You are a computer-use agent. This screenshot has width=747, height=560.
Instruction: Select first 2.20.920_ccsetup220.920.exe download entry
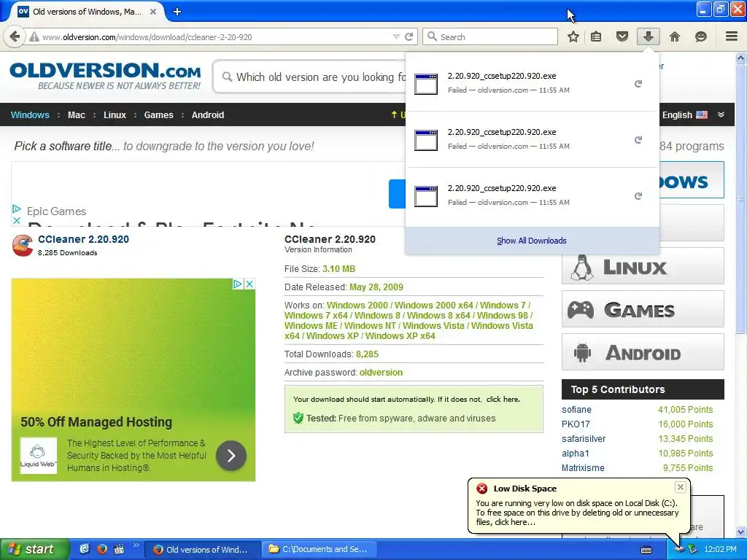[x=532, y=83]
